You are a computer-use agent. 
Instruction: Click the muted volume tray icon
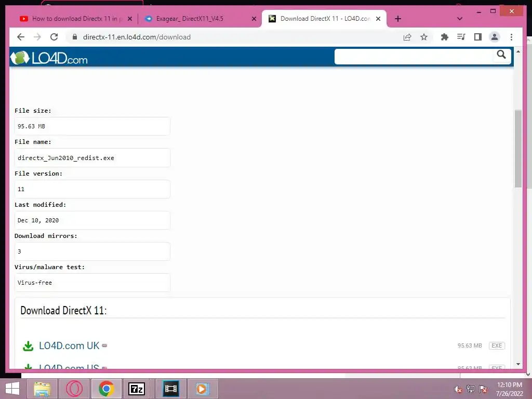pyautogui.click(x=458, y=389)
